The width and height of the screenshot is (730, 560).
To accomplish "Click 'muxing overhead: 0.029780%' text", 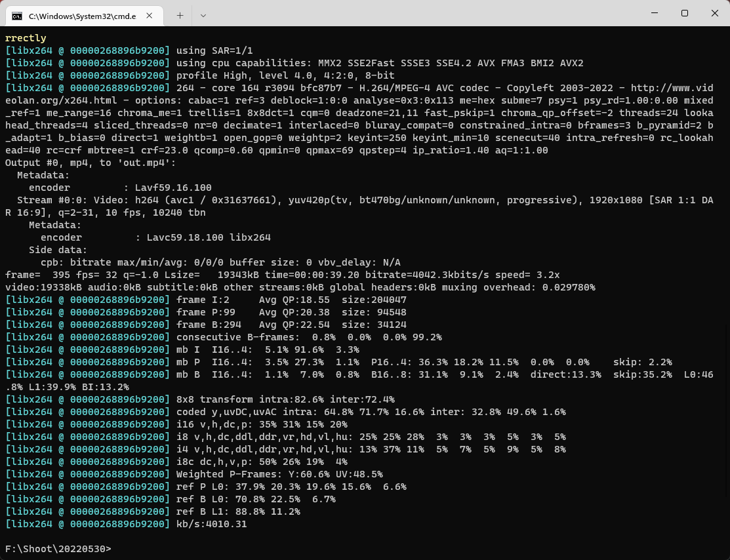I will [x=519, y=287].
